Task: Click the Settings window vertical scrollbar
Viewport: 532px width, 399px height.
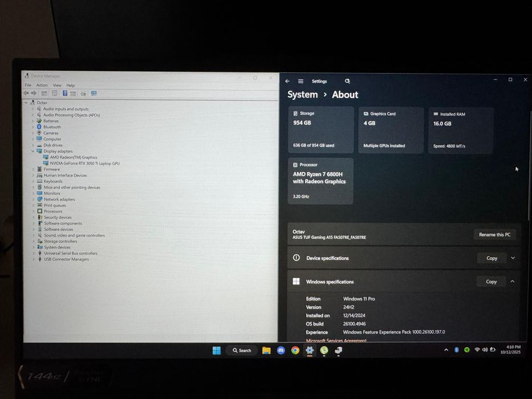Action: [x=529, y=165]
